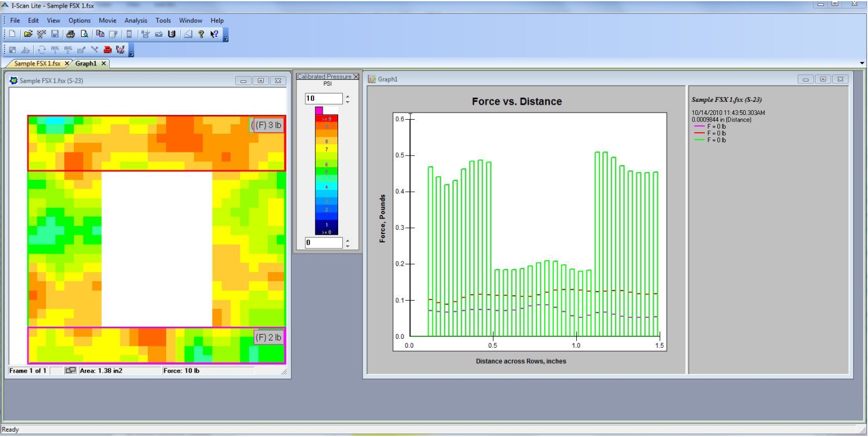
Task: Click the red toolbar icon in second row
Action: [x=108, y=49]
